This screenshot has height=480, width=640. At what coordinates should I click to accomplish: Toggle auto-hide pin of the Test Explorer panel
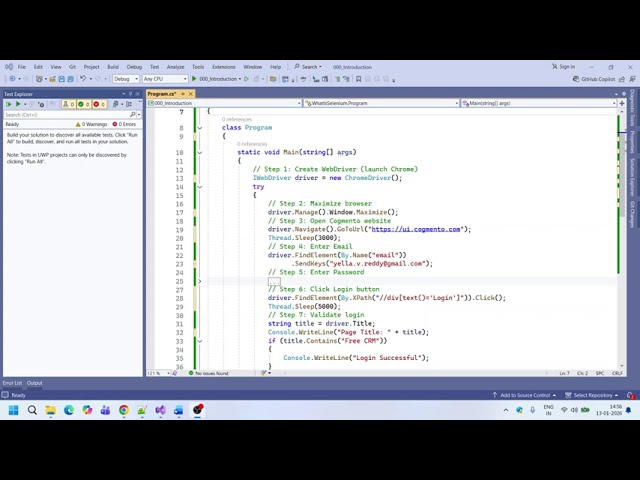pyautogui.click(x=131, y=93)
